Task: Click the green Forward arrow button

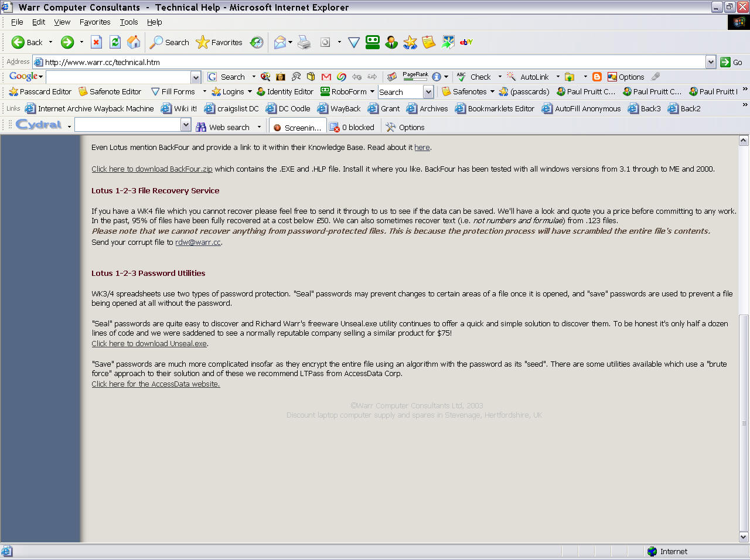Action: coord(67,42)
